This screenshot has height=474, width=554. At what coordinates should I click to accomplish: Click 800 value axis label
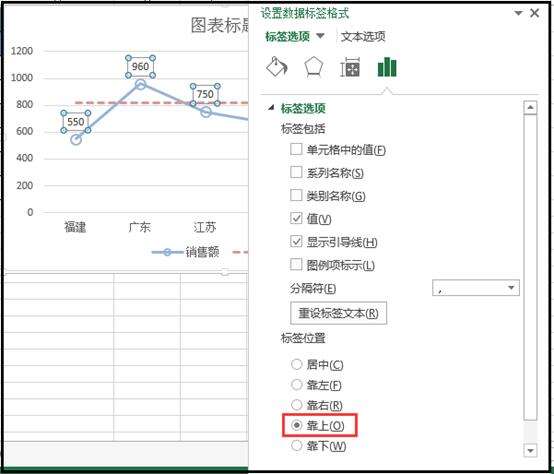[24, 104]
